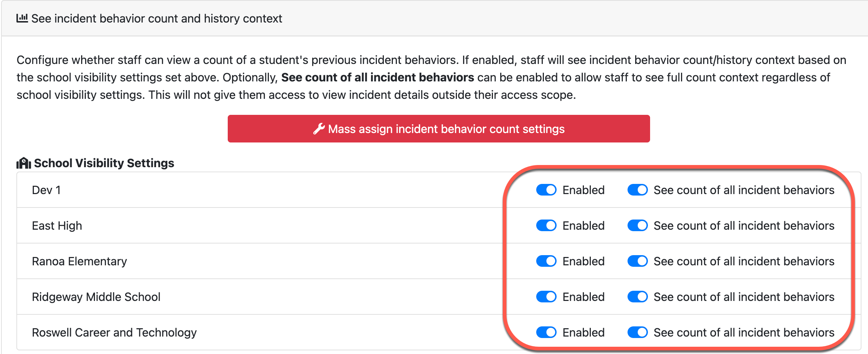The width and height of the screenshot is (868, 354).
Task: Click the Ridgeway Middle School name
Action: [x=96, y=297]
